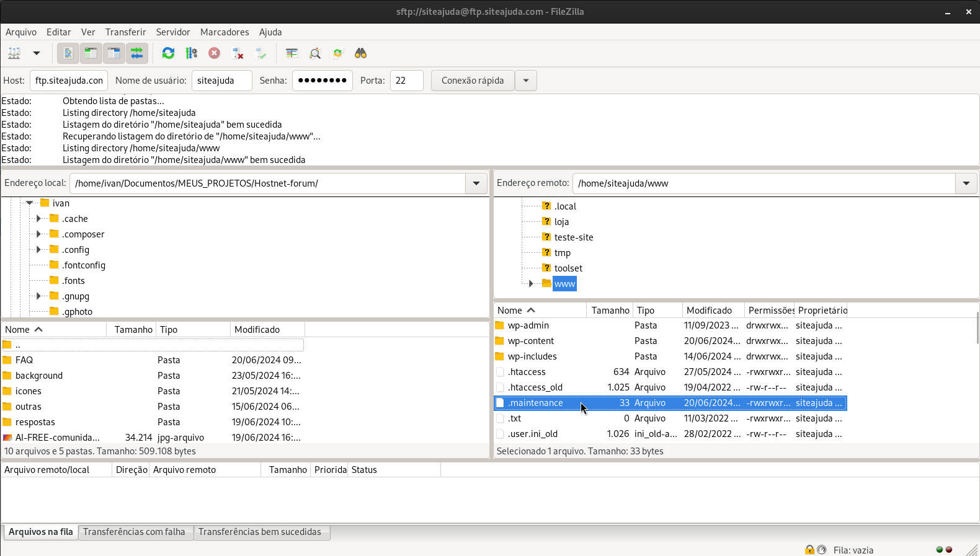Expand the .gnupg folder node
The height and width of the screenshot is (556, 980).
(x=38, y=296)
